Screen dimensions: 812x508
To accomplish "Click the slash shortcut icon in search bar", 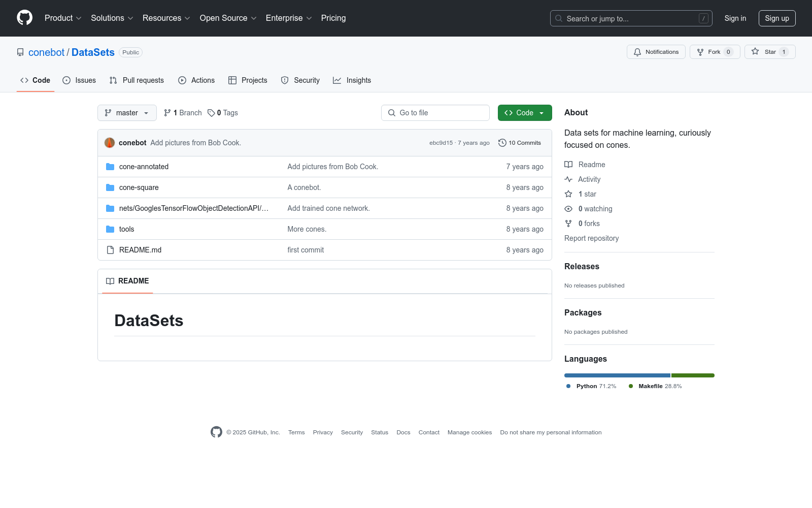I will point(703,18).
